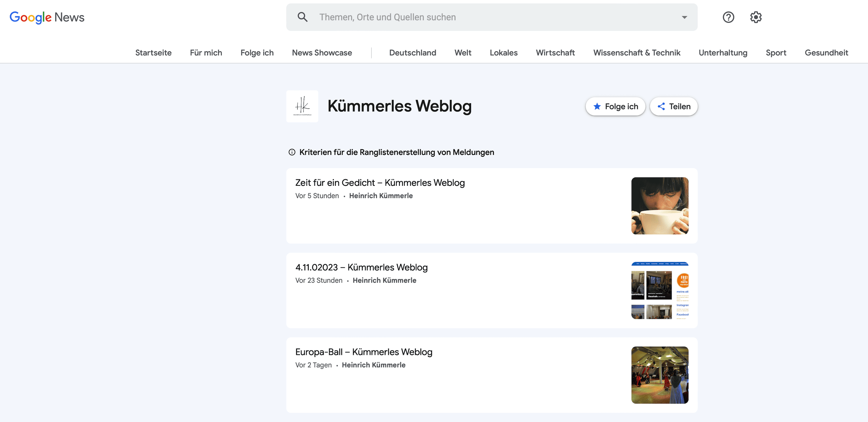This screenshot has height=422, width=868.
Task: Open the settings gear icon
Action: tap(756, 17)
